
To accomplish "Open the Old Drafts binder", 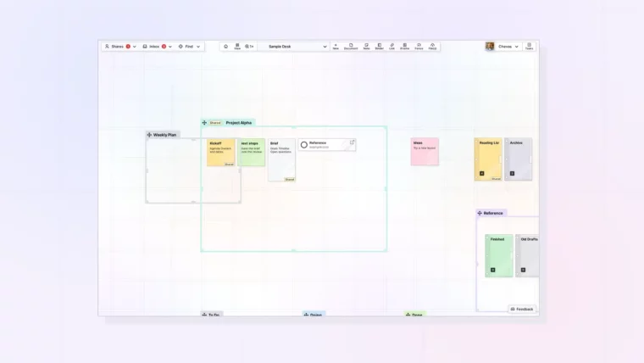I will [x=527, y=255].
